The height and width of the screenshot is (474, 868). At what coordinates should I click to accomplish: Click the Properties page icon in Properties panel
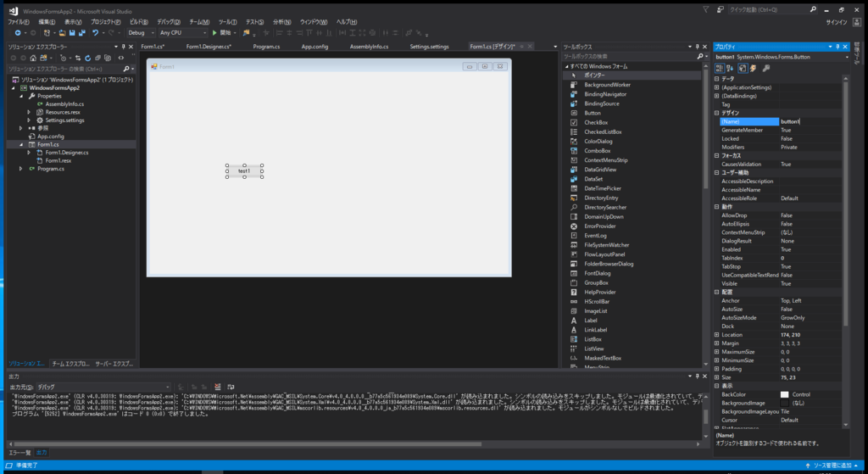tap(743, 68)
